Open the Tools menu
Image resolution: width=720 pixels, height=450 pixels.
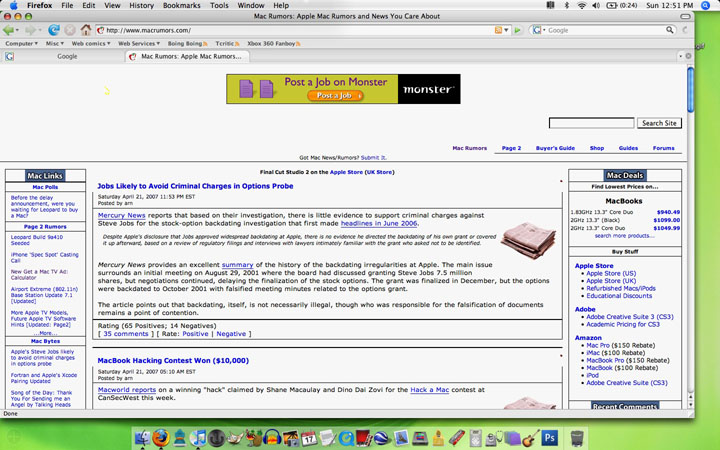point(219,5)
